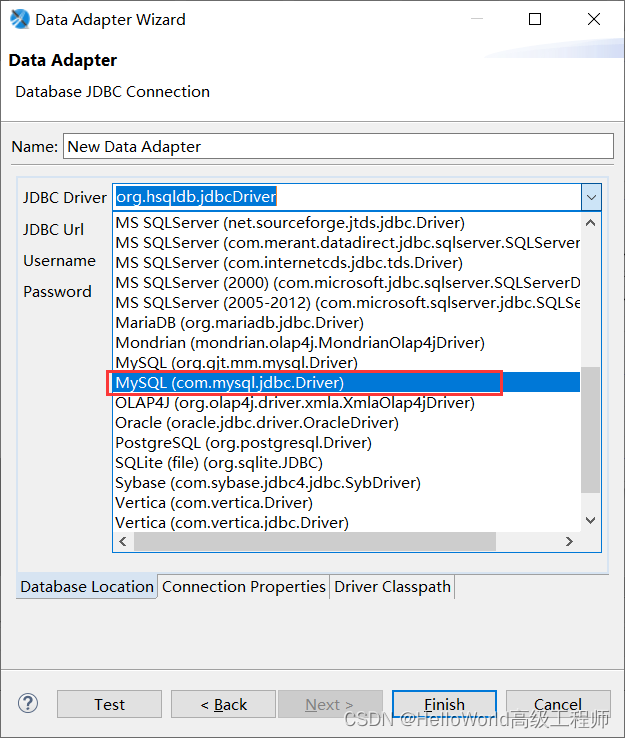The image size is (625, 738).
Task: Choose OLAP4J XmlaOlap4jDriver entry
Action: [346, 403]
